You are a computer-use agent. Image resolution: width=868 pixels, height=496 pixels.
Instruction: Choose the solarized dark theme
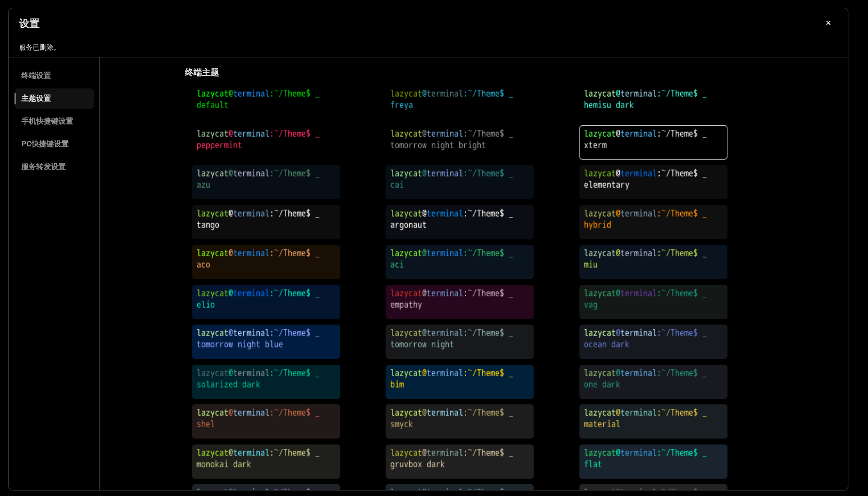pyautogui.click(x=266, y=382)
